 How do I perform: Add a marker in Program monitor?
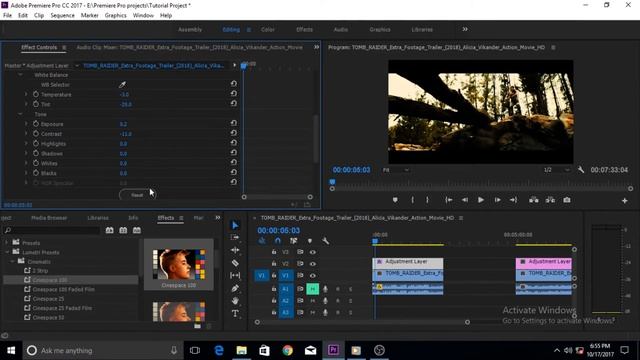point(395,200)
